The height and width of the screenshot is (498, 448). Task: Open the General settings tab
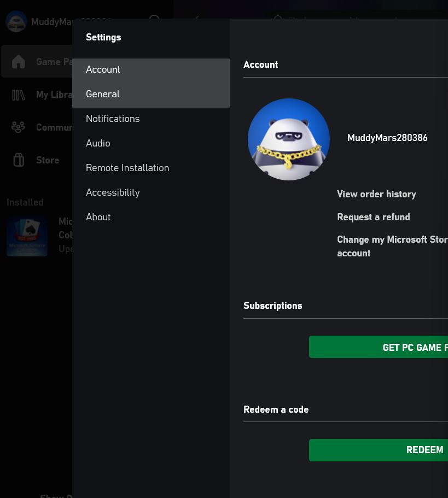coord(151,95)
